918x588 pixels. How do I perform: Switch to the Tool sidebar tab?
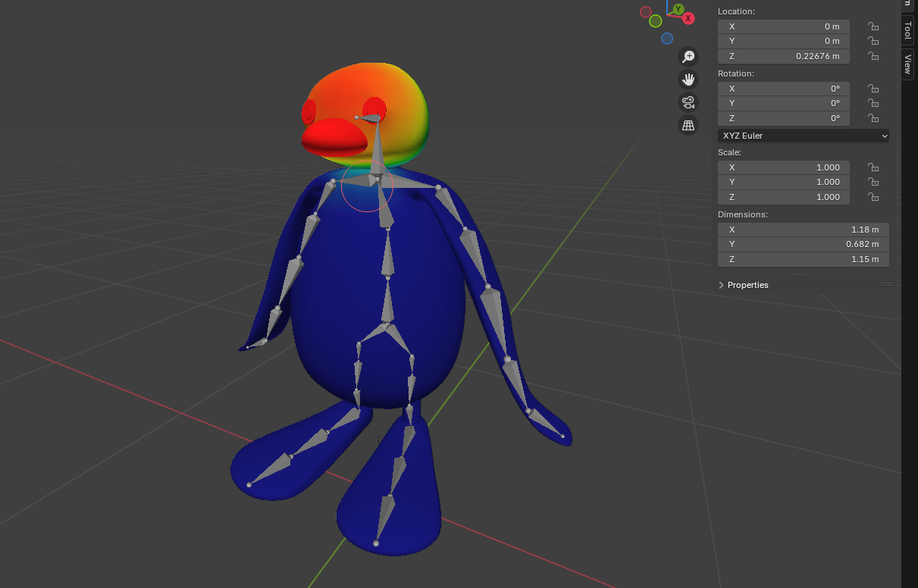[x=907, y=30]
